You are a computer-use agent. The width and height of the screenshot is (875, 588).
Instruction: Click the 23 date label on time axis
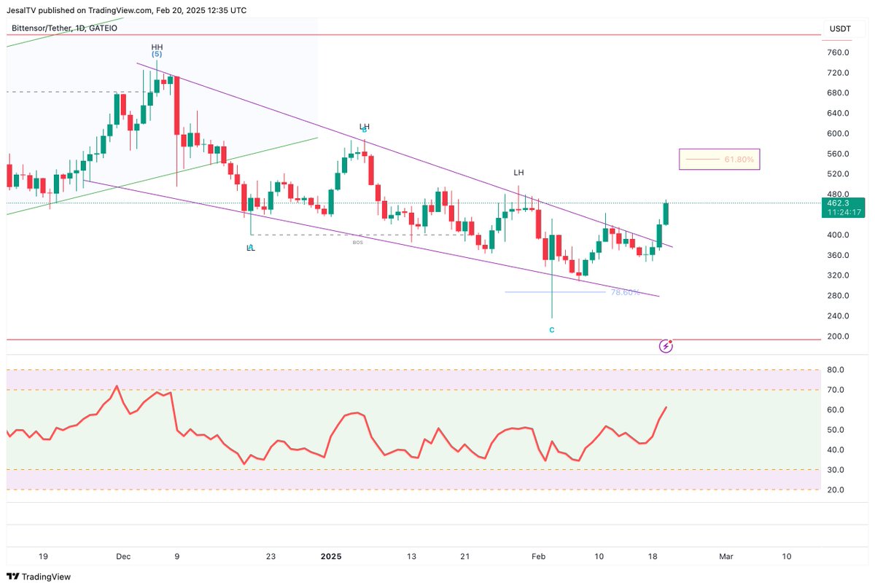(271, 557)
